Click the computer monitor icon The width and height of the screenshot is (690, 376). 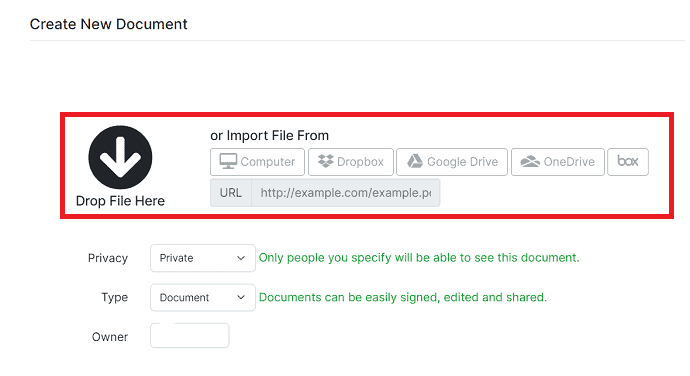(228, 162)
